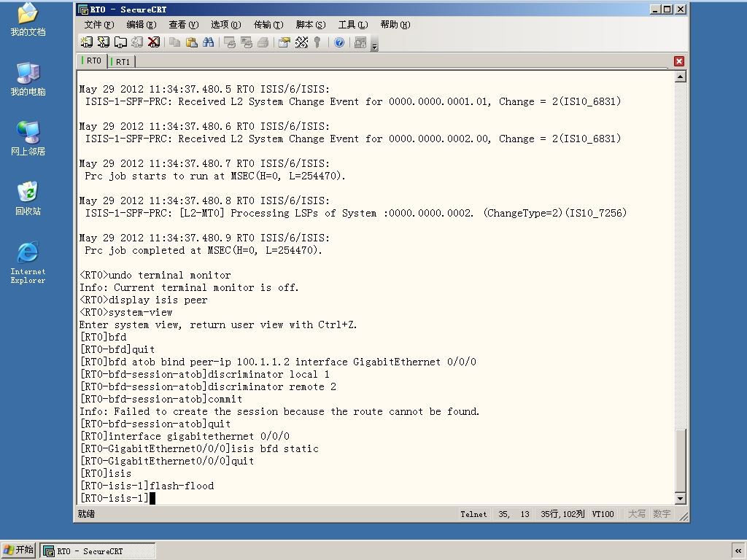Click the 'isis bfd static' command line
747x560 pixels.
199,448
